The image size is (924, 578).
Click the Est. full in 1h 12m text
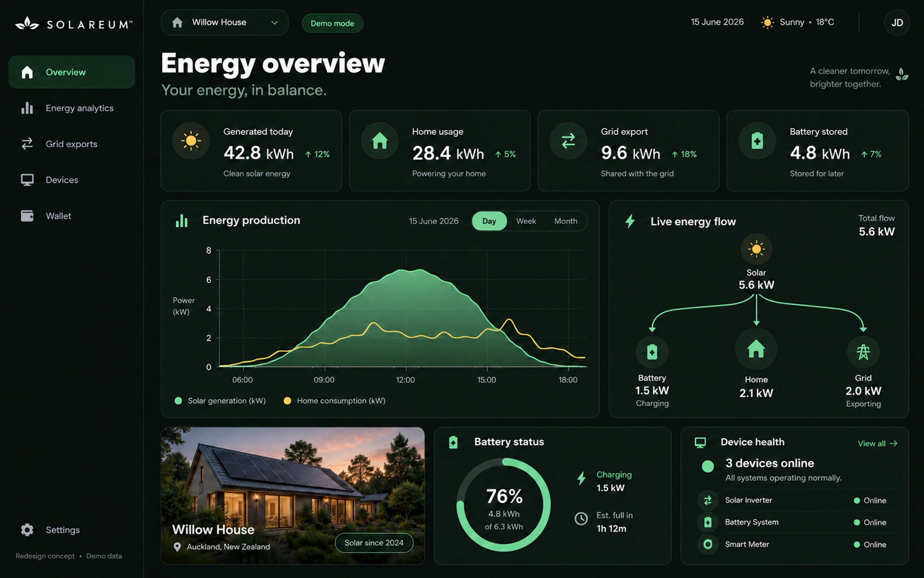coord(614,522)
